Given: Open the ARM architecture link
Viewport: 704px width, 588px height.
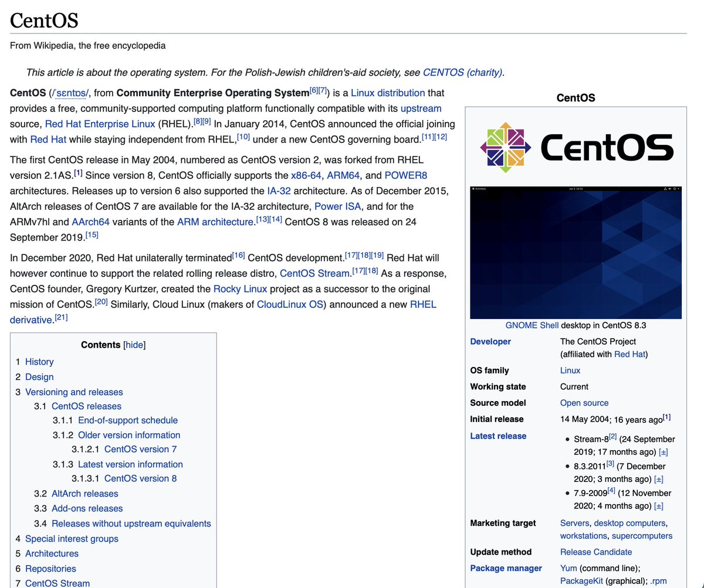Looking at the screenshot, I should coord(215,222).
